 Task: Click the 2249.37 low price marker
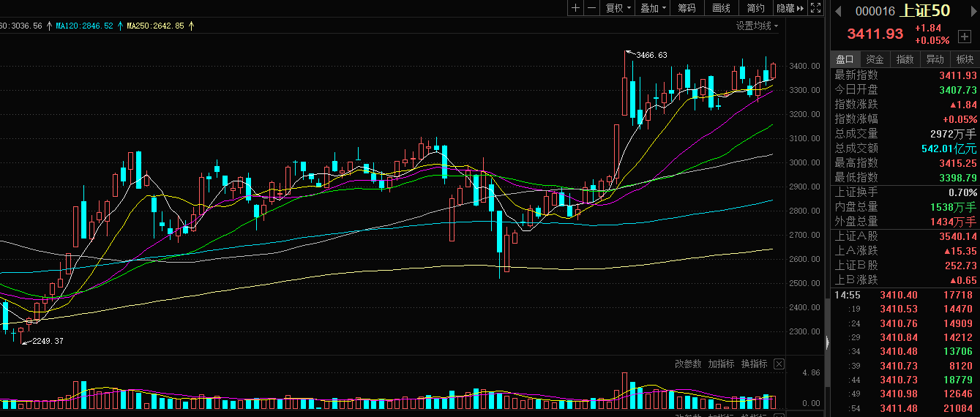[48, 341]
